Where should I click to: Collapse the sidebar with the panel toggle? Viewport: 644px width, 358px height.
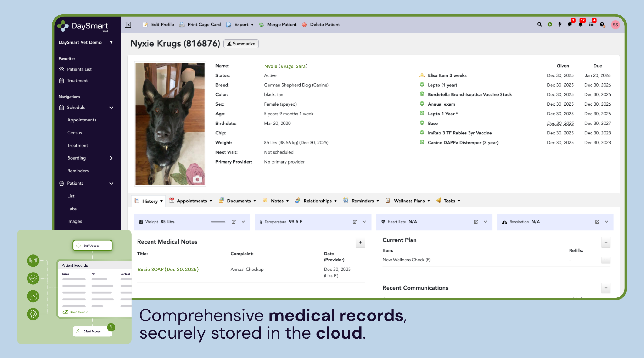[x=128, y=25]
